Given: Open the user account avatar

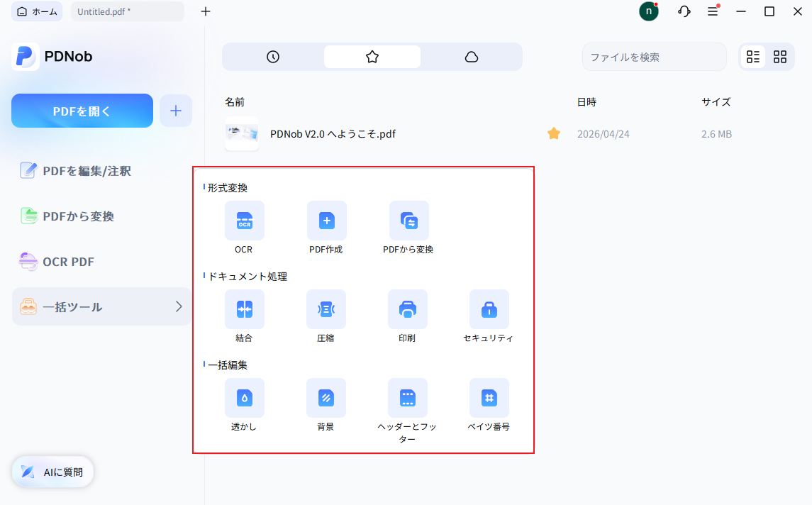Looking at the screenshot, I should 648,11.
